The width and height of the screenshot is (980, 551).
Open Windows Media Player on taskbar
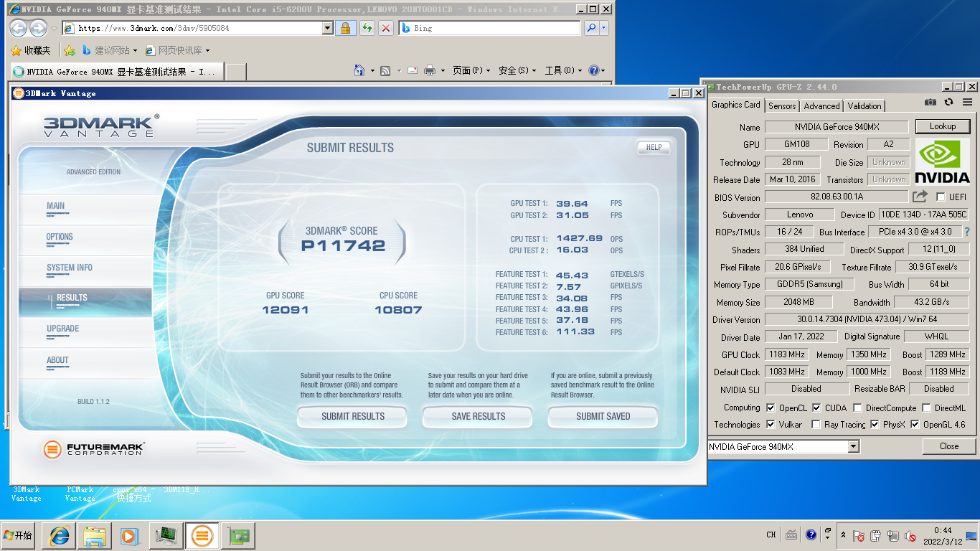pyautogui.click(x=129, y=536)
